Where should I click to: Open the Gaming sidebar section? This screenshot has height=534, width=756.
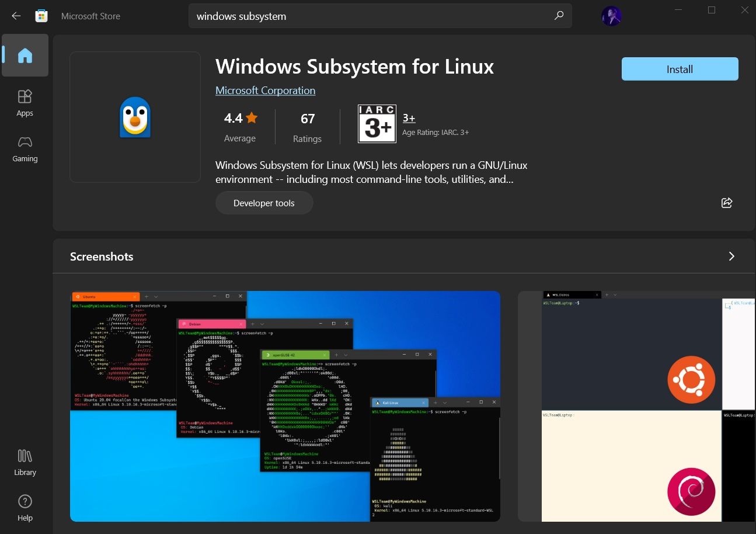pos(25,149)
